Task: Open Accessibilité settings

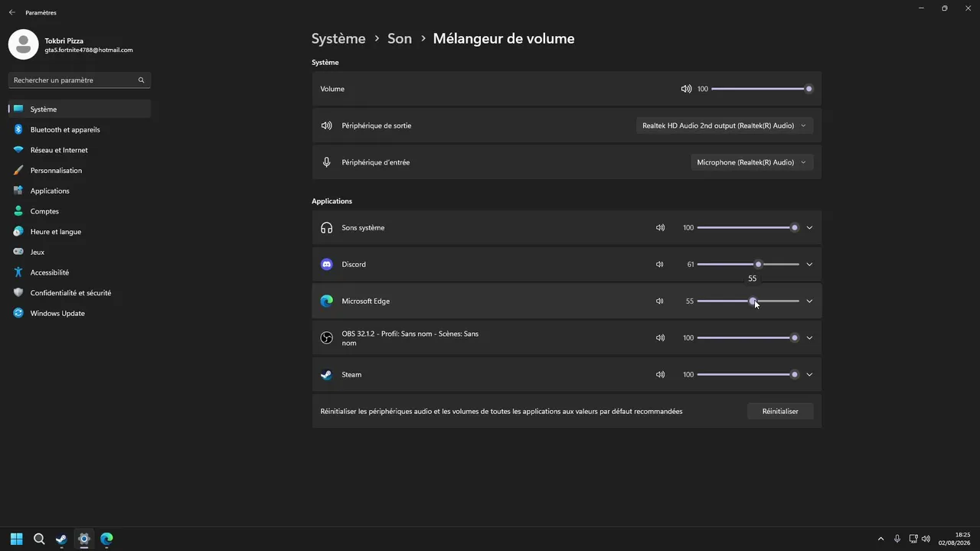Action: point(80,272)
